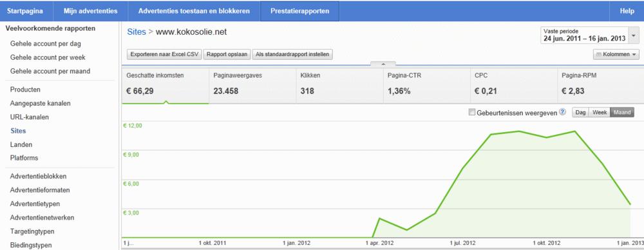Open the Advertentieformaten report

pos(40,190)
